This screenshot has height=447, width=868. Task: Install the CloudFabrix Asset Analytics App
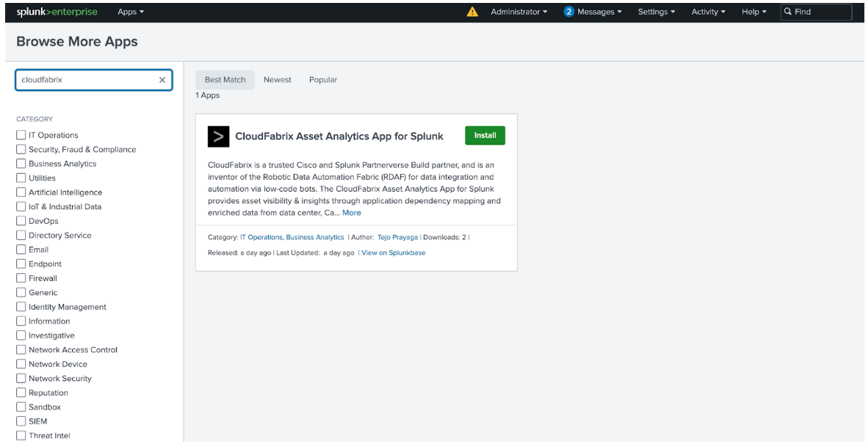485,135
